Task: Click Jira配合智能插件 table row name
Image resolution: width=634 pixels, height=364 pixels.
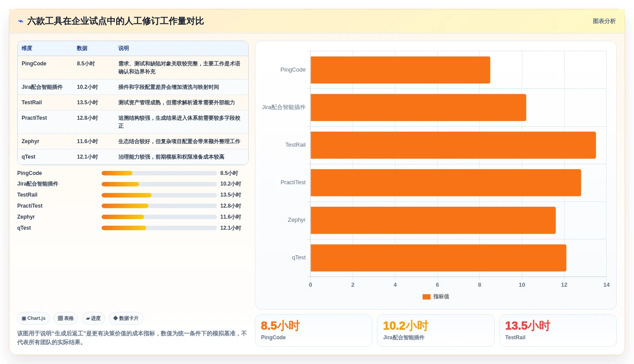Action: 42,87
